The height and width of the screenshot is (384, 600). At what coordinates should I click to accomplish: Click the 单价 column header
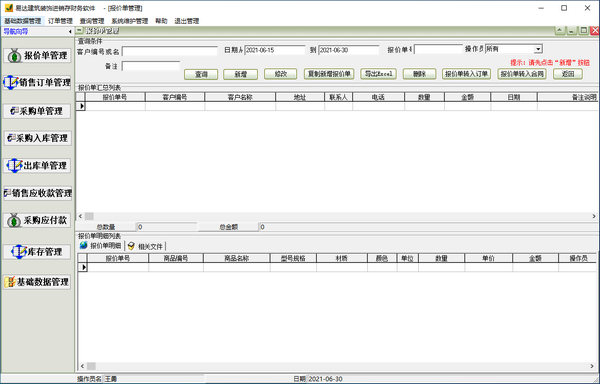tap(488, 258)
